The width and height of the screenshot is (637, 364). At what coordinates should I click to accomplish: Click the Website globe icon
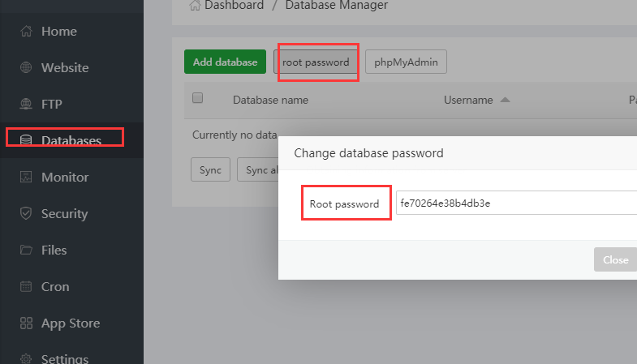pyautogui.click(x=26, y=68)
